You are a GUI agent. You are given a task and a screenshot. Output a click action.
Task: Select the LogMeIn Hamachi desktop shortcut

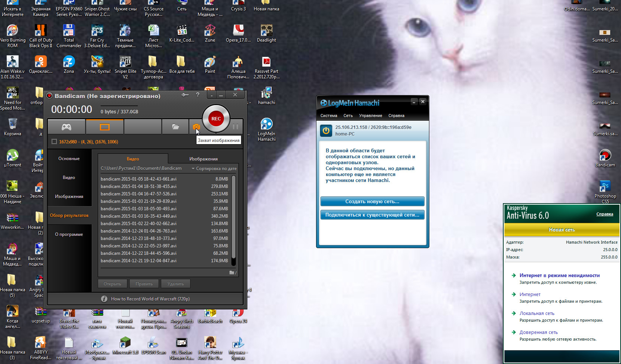tap(266, 129)
